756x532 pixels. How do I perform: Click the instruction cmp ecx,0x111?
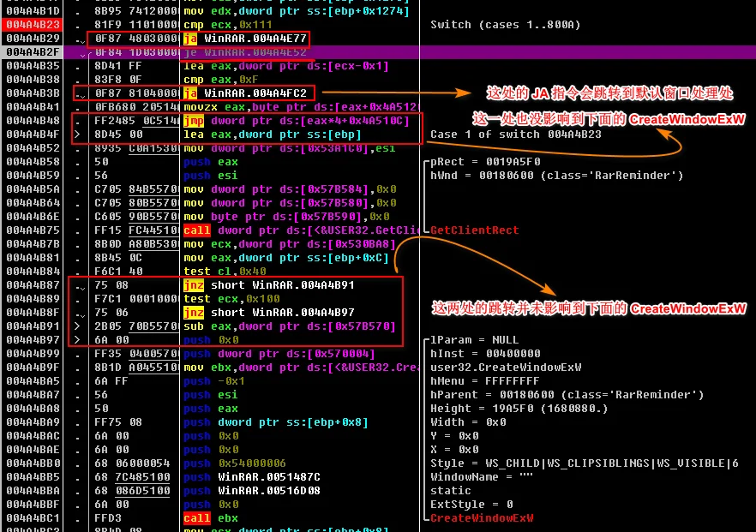tap(228, 25)
